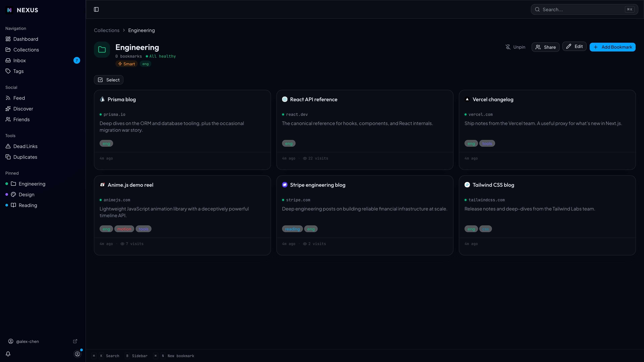Click Add Bookmark
644x362 pixels.
click(x=612, y=47)
